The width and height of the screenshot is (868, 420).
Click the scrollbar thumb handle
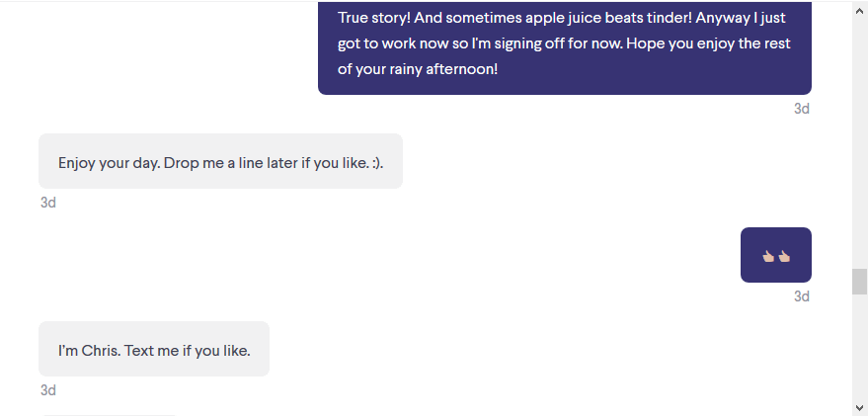coord(860,282)
